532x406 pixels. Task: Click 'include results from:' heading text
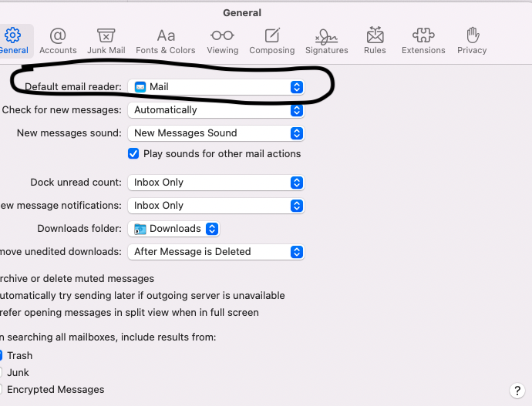[x=168, y=337]
